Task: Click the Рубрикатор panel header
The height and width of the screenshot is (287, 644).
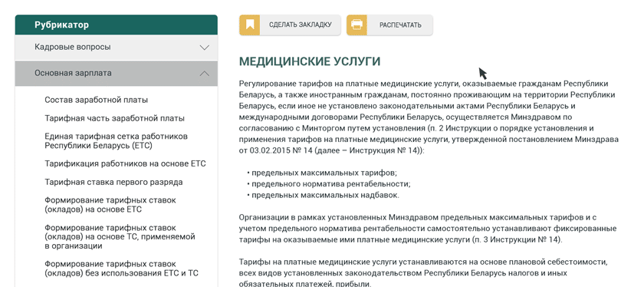Action: [x=117, y=25]
